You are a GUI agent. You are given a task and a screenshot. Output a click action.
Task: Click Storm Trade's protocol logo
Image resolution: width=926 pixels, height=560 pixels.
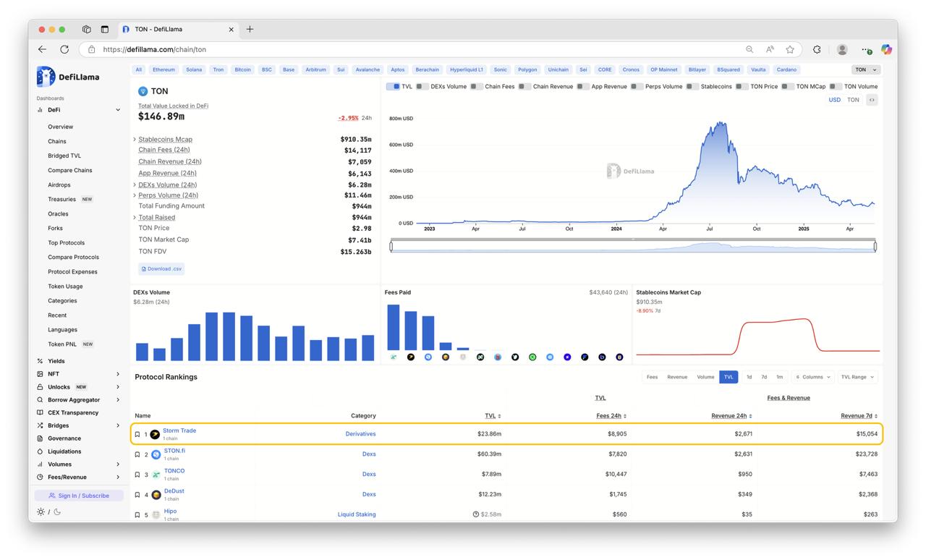tap(155, 435)
